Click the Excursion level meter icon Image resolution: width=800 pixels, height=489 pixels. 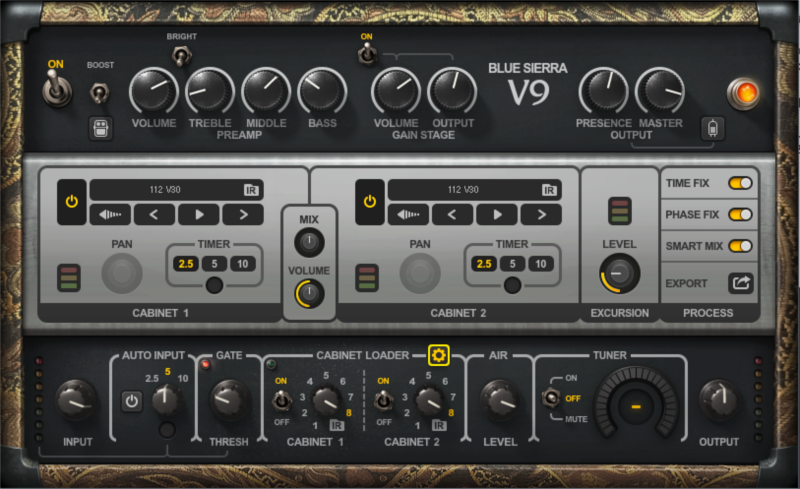tap(619, 211)
